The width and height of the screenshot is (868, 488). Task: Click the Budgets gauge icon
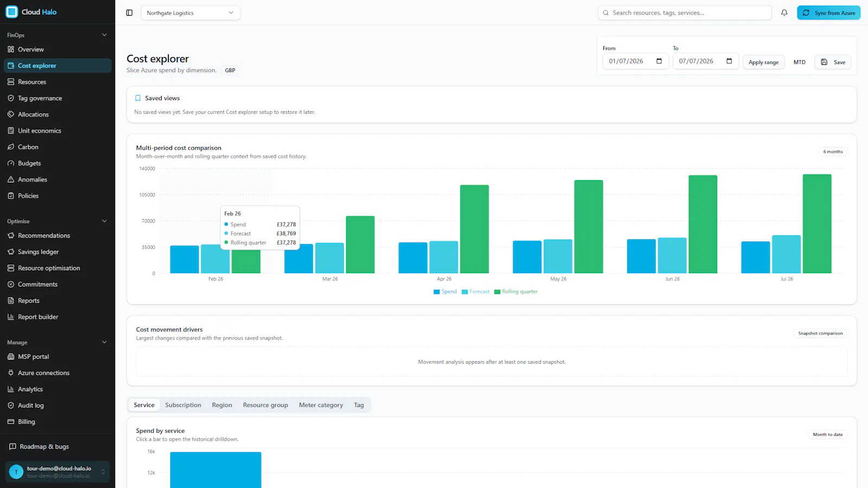11,163
